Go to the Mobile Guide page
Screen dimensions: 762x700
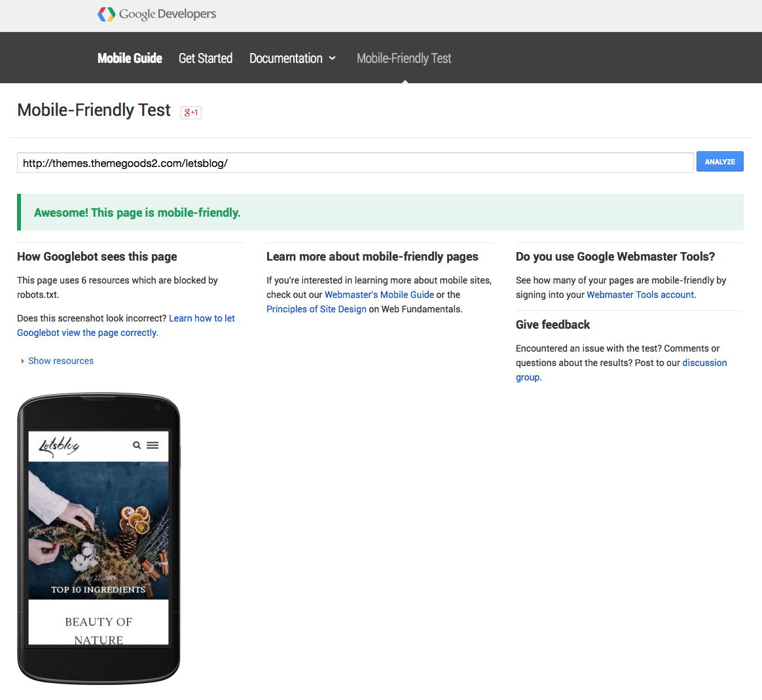point(130,58)
